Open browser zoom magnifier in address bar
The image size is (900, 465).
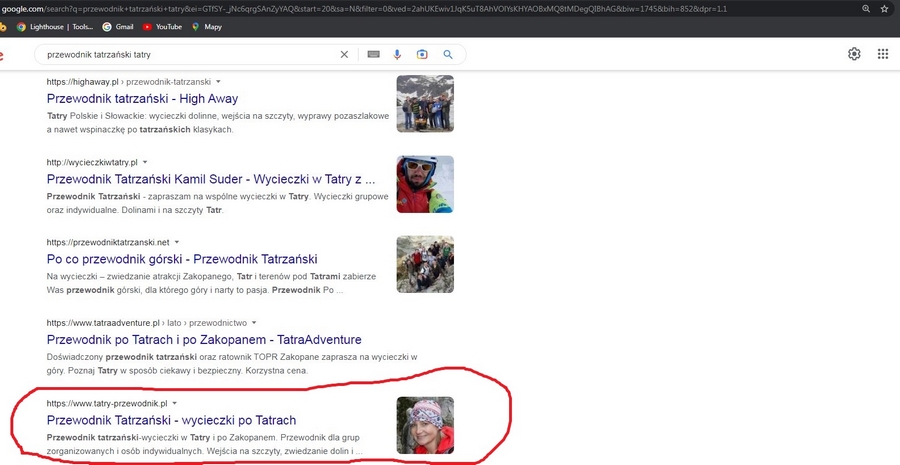866,9
